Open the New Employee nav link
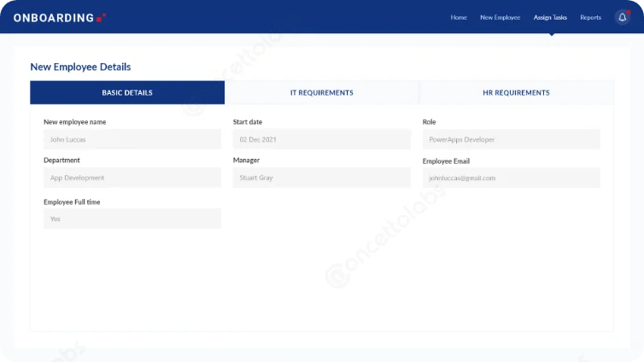 [x=500, y=17]
